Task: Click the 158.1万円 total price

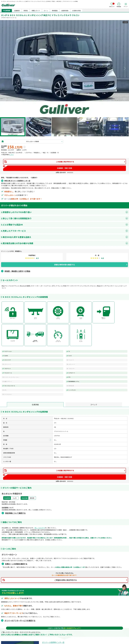Action: coord(15,147)
